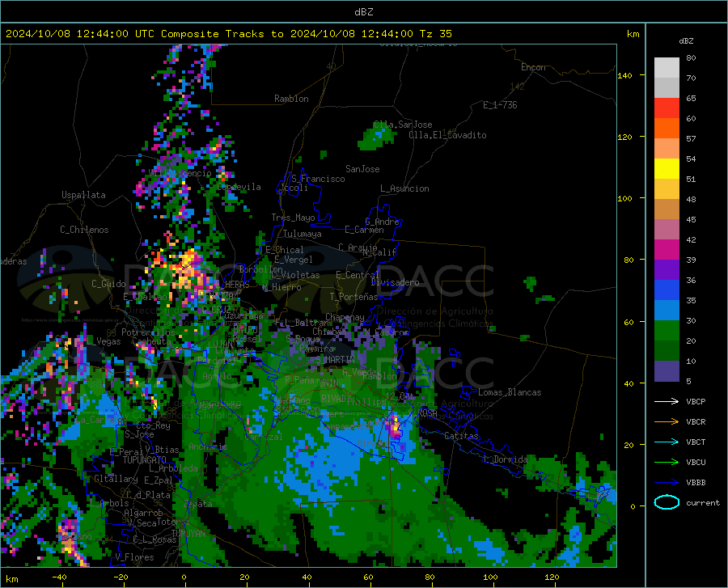Select the dark violet 5-10 dBZ swatch
Viewport: 728px width, 588px height.
pos(667,371)
